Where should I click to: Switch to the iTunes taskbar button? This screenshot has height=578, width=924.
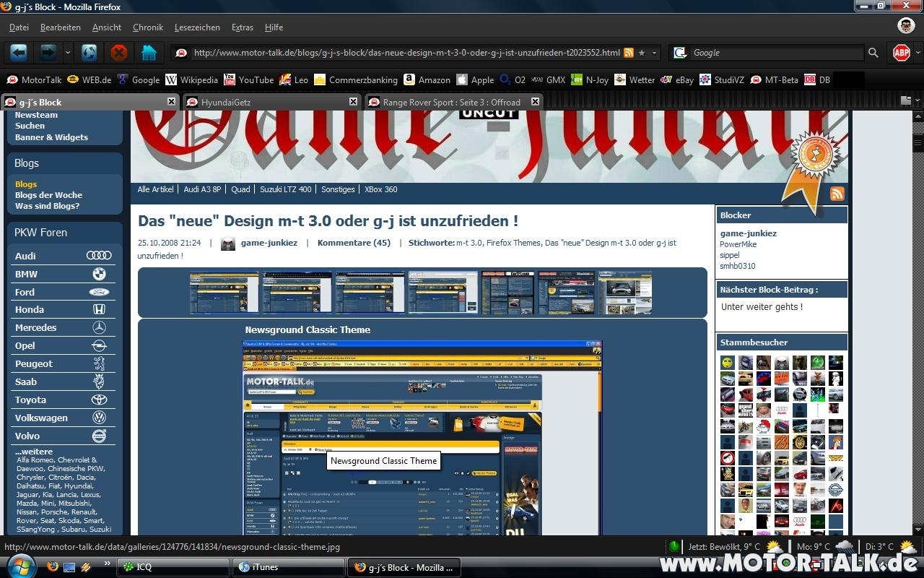(287, 567)
